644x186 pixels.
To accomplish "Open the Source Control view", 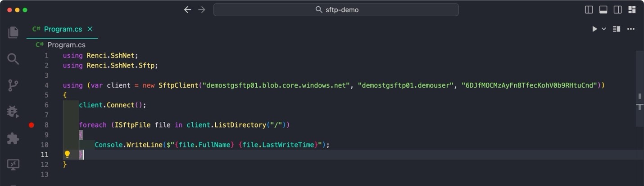I will 13,85.
